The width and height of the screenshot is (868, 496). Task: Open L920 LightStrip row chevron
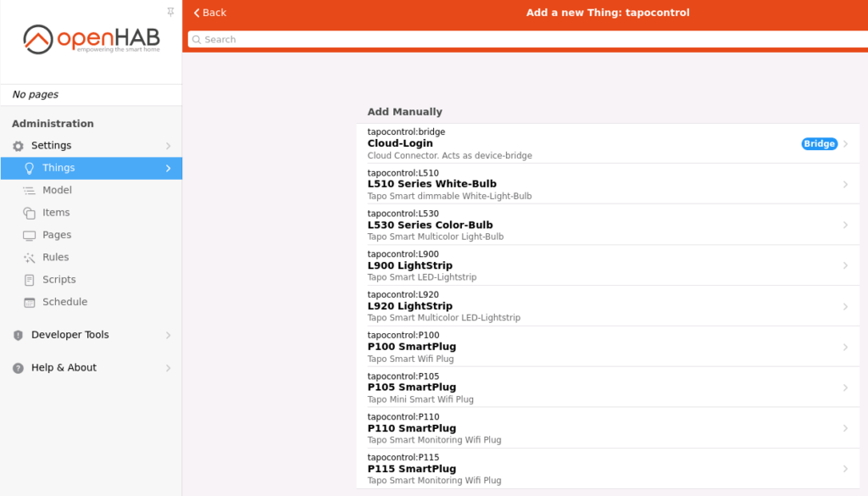click(845, 306)
